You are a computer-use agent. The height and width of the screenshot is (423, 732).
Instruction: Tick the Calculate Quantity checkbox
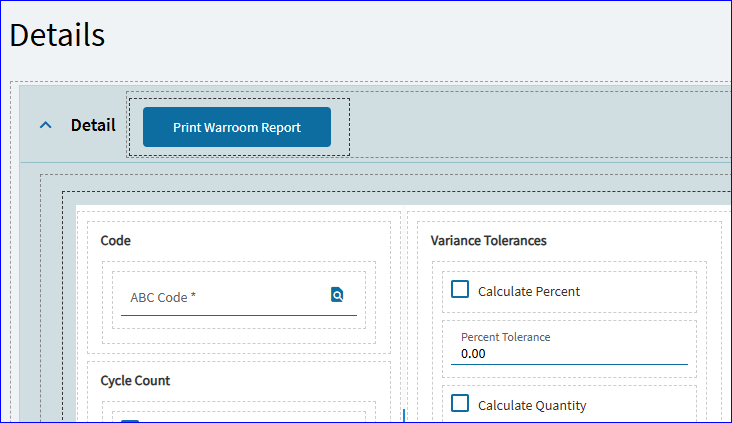point(460,403)
